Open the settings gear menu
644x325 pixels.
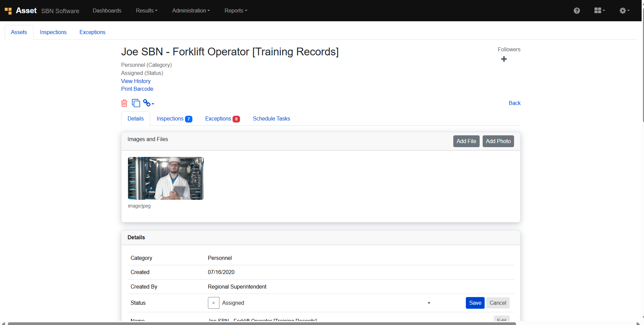(x=624, y=10)
